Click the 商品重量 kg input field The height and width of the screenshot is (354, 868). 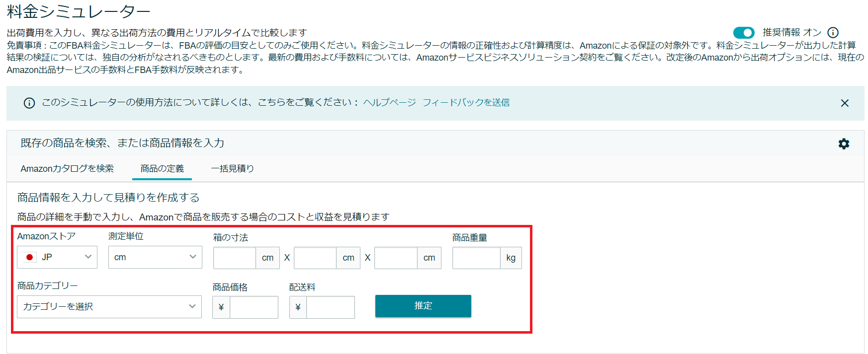[x=476, y=258]
